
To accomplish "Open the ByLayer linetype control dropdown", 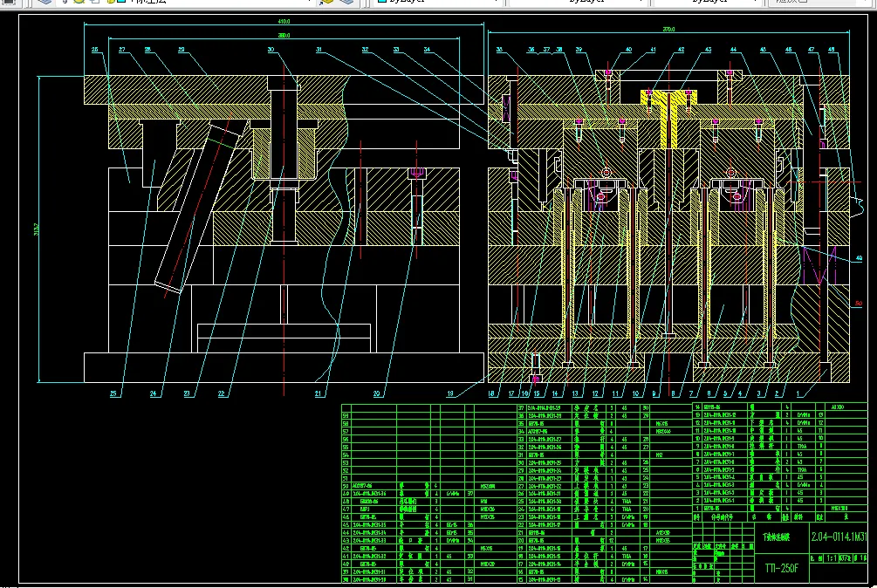I will [577, 2].
